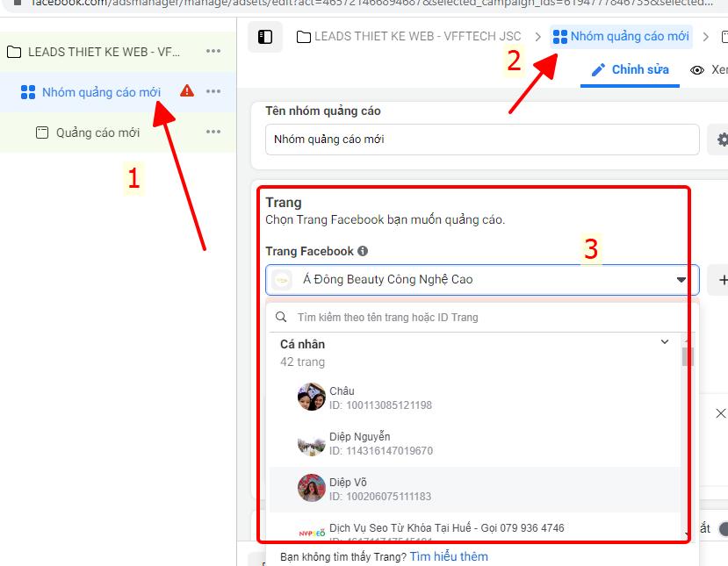The image size is (728, 566).
Task: Select the Châu page avatar
Action: pyautogui.click(x=312, y=397)
